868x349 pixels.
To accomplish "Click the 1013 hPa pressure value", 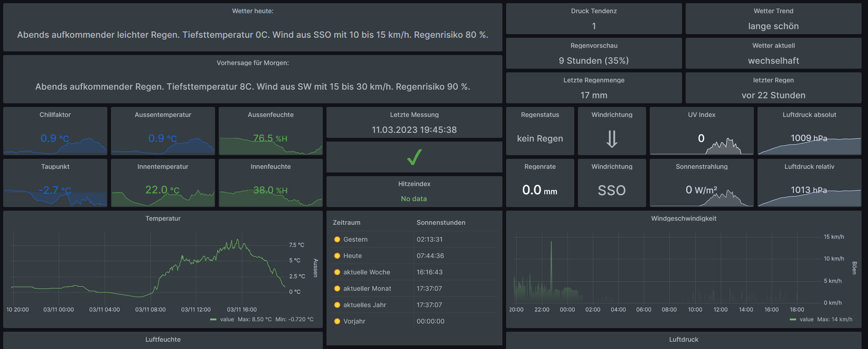I will 809,190.
